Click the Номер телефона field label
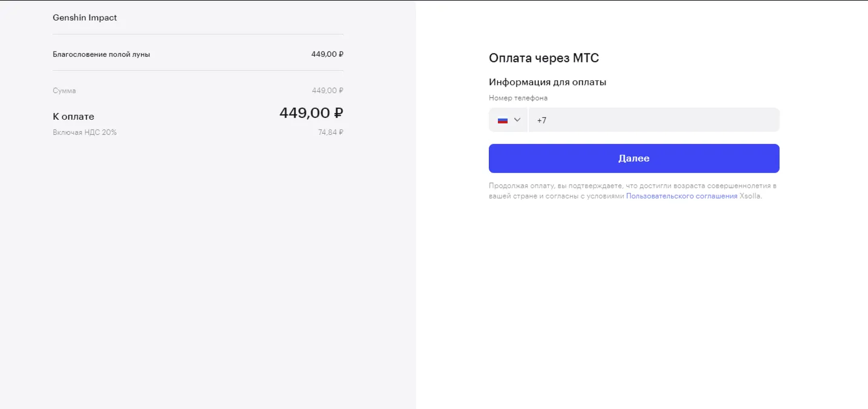The width and height of the screenshot is (868, 409). pyautogui.click(x=518, y=98)
